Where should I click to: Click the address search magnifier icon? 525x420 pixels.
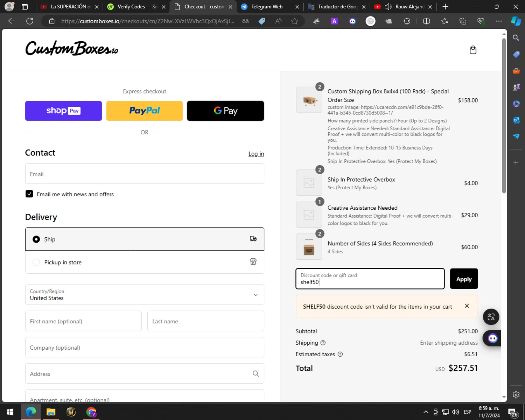(x=256, y=373)
